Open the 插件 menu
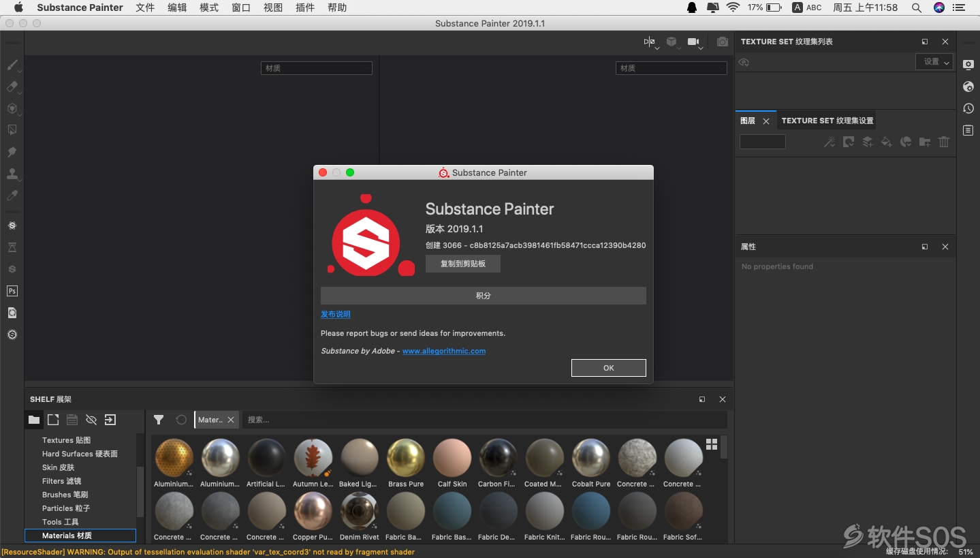 tap(305, 7)
